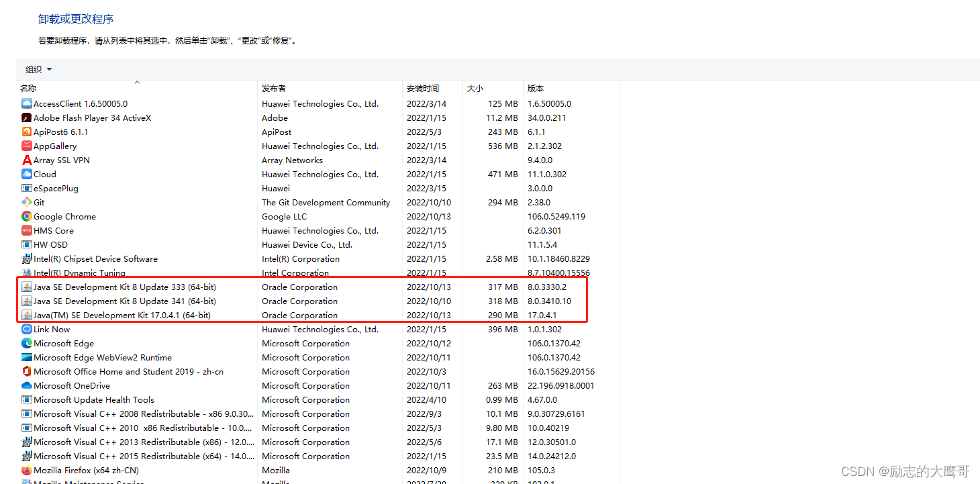Click publisher 'Mozilla' of Firefox row
This screenshot has width=980, height=484.
[276, 470]
